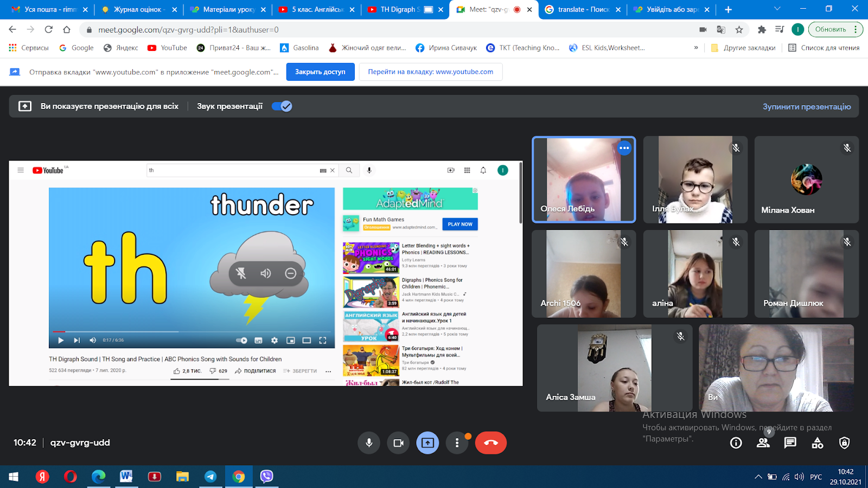Click pin icon on shared presentation overlay
Image resolution: width=868 pixels, height=488 pixels.
click(241, 273)
